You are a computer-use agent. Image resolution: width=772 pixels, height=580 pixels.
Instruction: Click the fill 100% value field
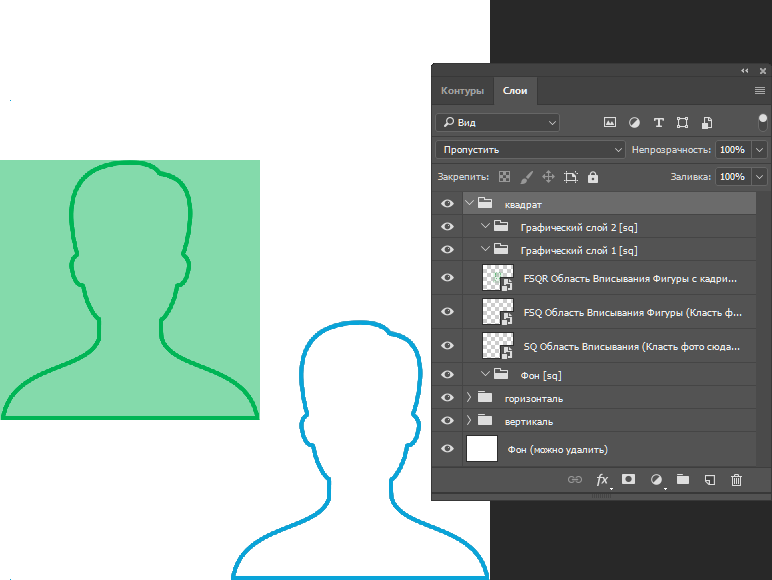(733, 177)
